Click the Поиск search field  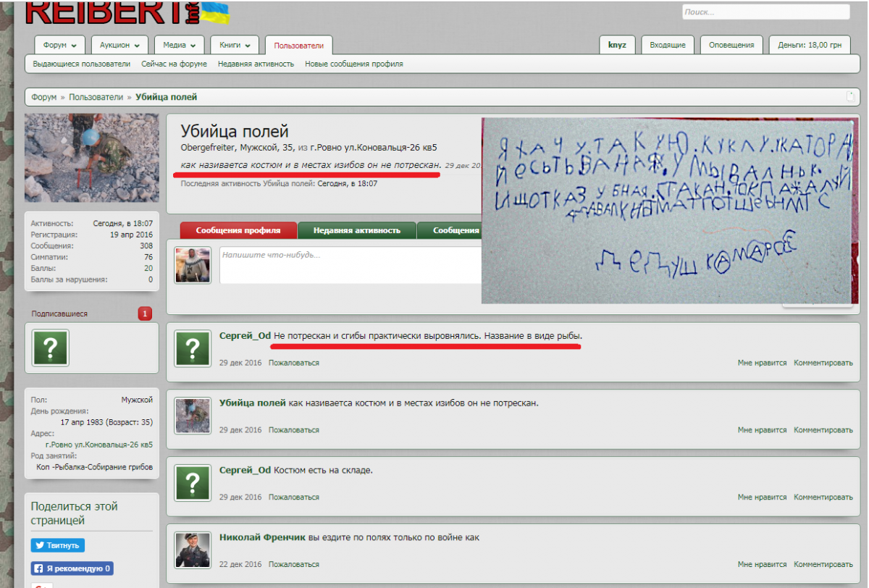[765, 12]
